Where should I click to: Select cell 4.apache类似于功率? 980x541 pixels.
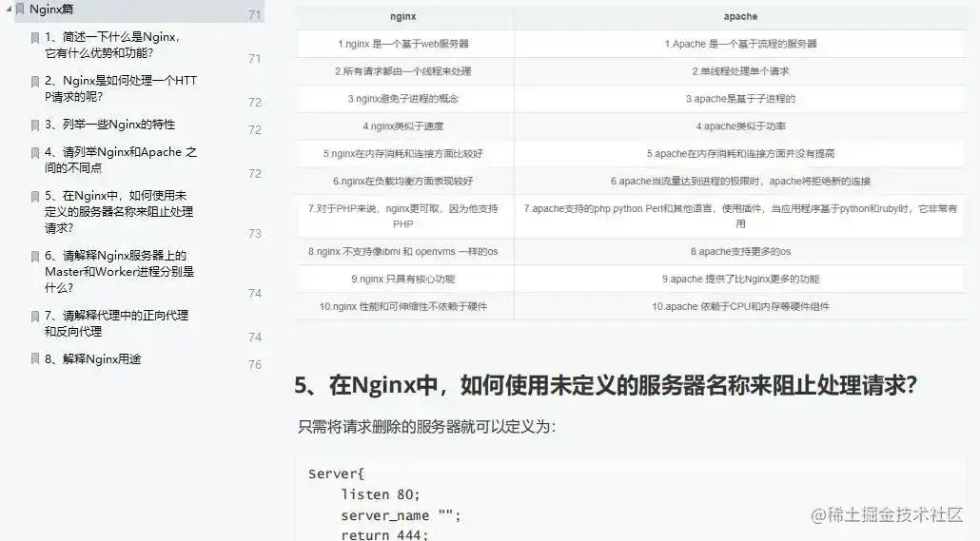pos(740,126)
